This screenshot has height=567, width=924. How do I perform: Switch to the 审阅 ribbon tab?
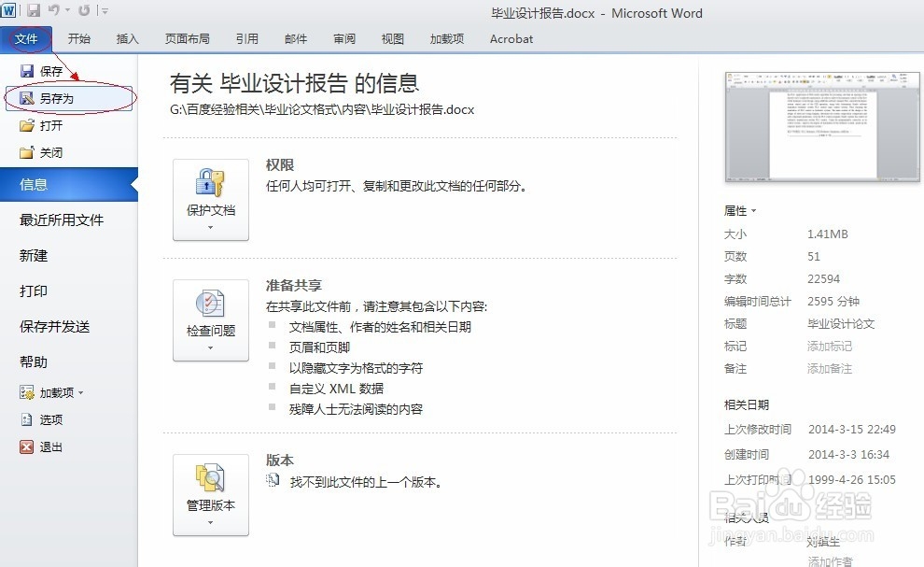coord(344,39)
